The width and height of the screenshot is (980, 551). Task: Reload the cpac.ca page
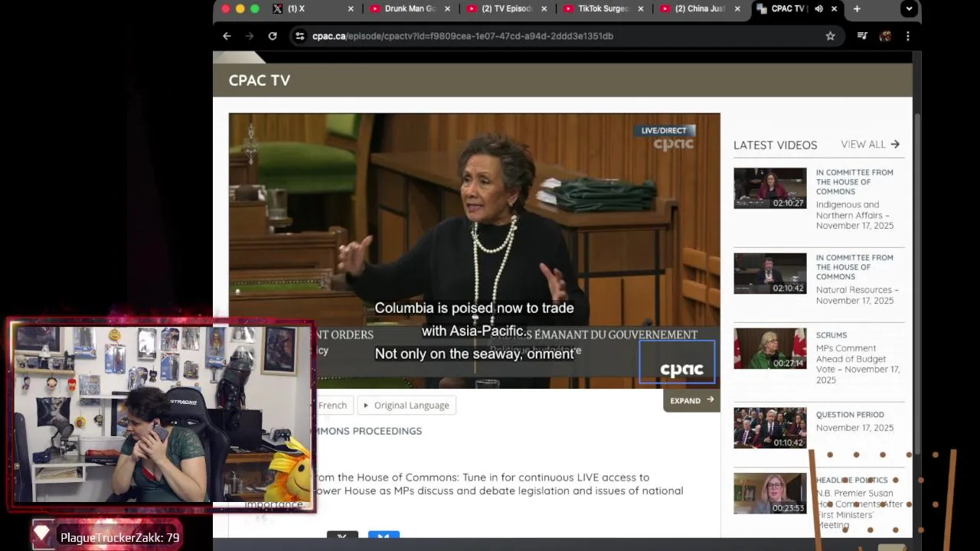pos(272,36)
